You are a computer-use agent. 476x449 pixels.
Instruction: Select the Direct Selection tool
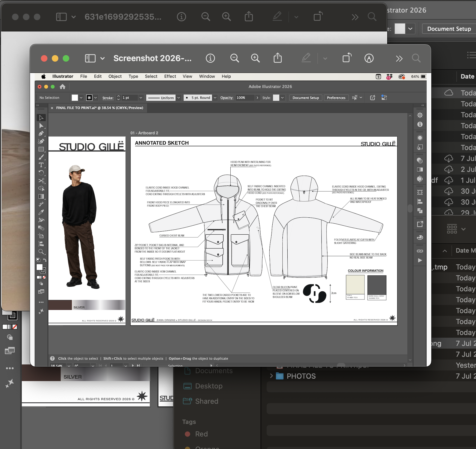tap(41, 126)
